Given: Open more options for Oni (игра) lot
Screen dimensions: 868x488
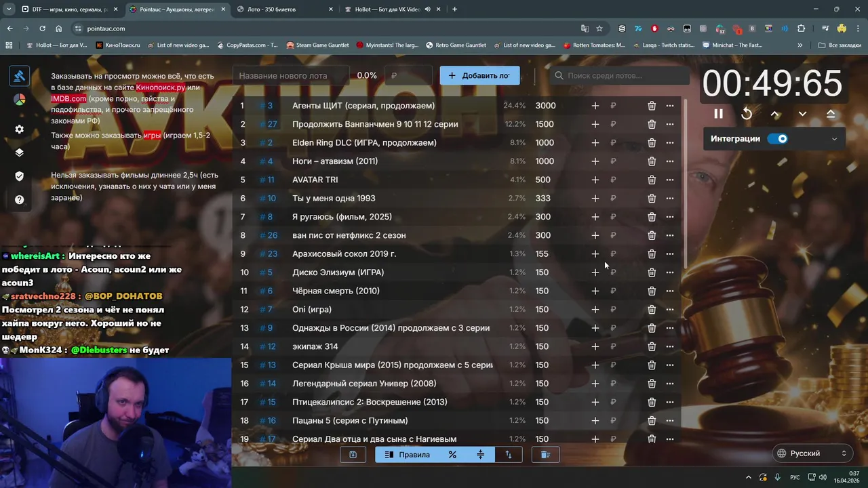Looking at the screenshot, I should (670, 310).
